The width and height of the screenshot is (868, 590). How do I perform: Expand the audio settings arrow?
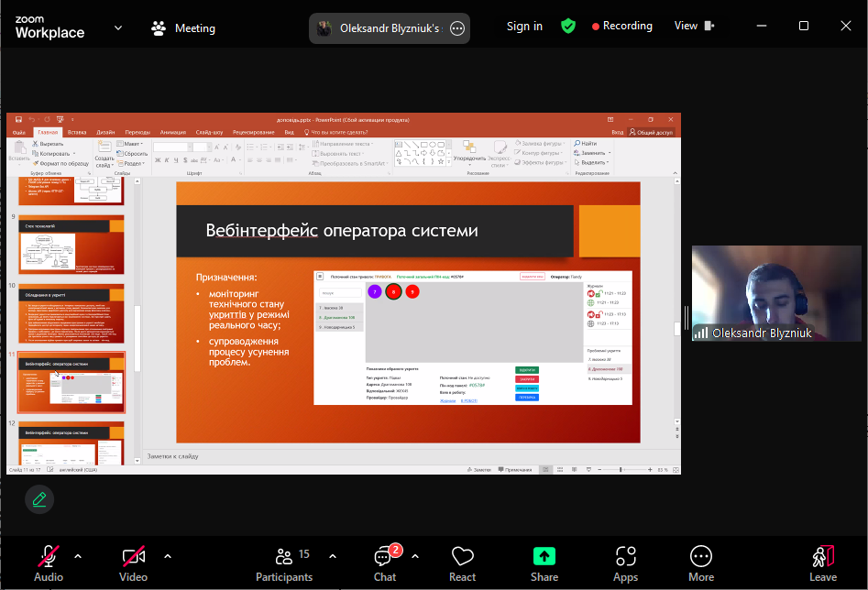coord(78,556)
